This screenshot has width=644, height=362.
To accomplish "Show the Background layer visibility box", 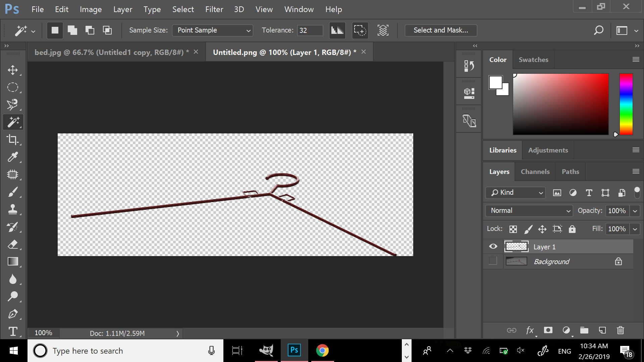I will coord(493,261).
